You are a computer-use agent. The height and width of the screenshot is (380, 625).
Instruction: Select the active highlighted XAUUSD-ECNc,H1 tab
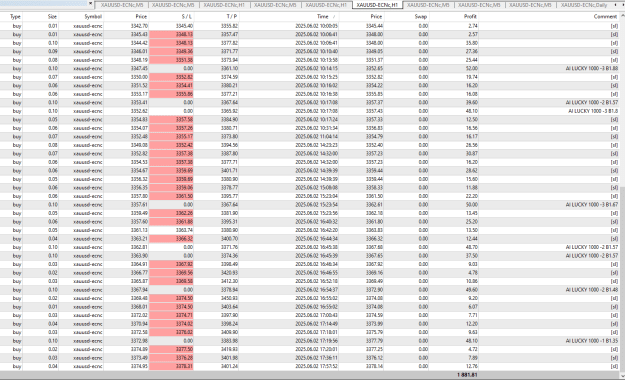(377, 5)
